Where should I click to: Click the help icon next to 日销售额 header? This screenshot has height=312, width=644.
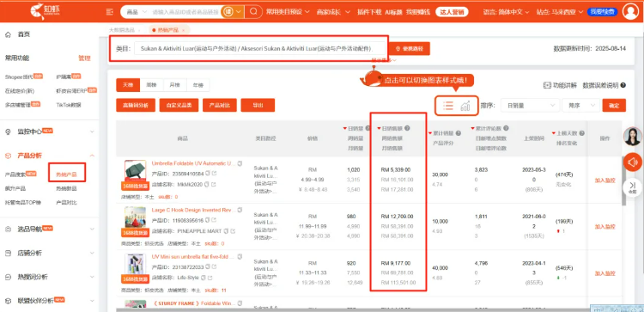click(407, 128)
